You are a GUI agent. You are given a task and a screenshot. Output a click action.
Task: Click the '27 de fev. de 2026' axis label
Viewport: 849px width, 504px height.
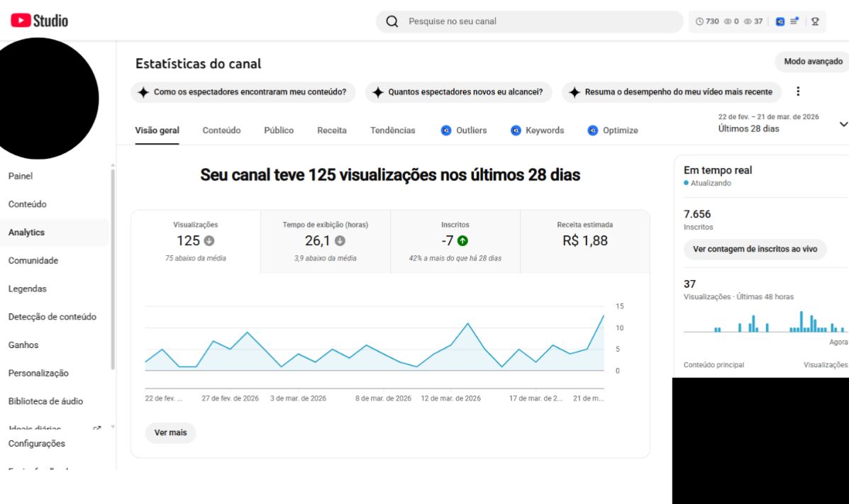[x=230, y=398]
